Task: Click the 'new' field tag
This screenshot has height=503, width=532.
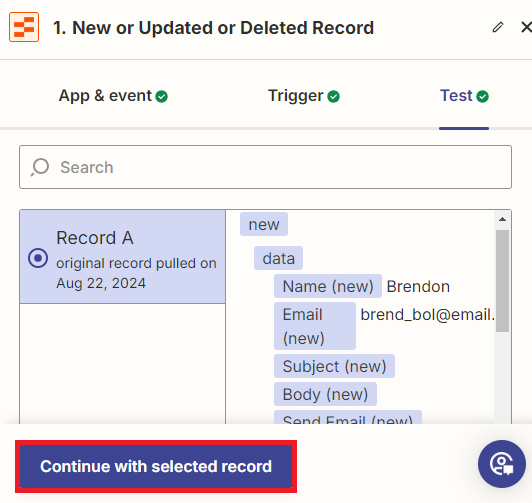Action: pyautogui.click(x=264, y=224)
